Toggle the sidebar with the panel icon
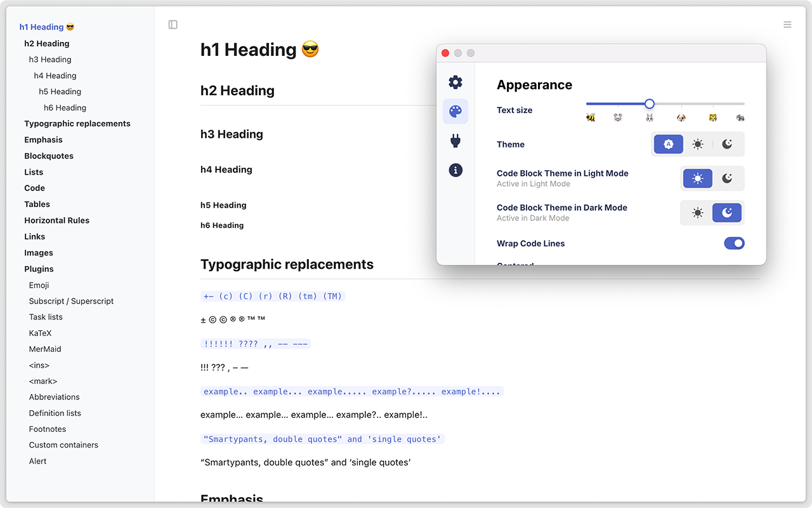Viewport: 812px width, 508px height. (x=173, y=23)
